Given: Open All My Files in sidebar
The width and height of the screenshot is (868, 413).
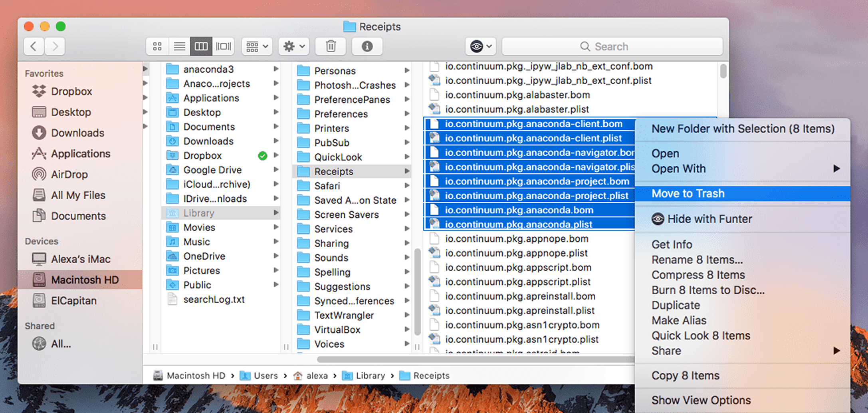Looking at the screenshot, I should (78, 195).
